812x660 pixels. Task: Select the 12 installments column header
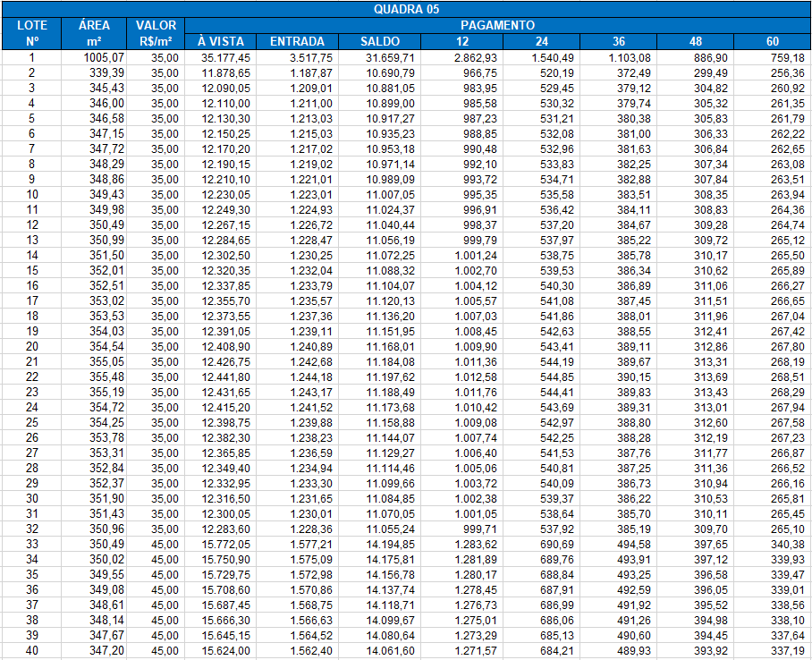[x=463, y=41]
